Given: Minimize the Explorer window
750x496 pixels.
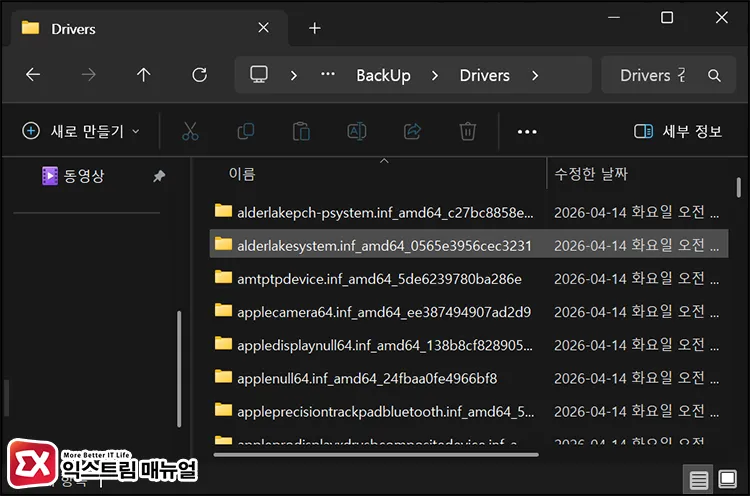Looking at the screenshot, I should [614, 18].
